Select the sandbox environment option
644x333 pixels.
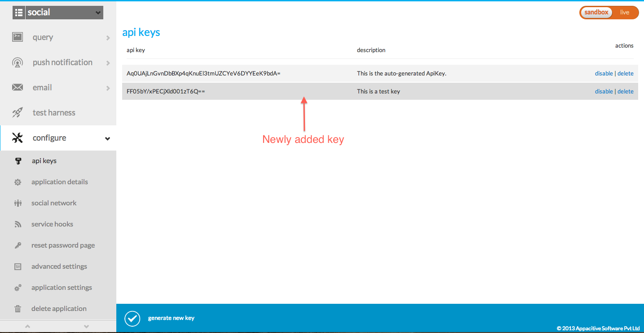pyautogui.click(x=596, y=13)
